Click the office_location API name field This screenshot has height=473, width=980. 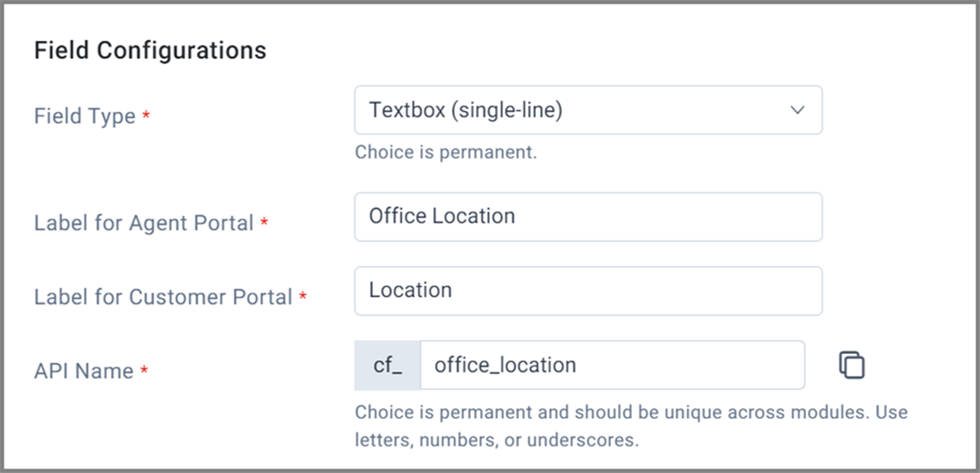(612, 365)
